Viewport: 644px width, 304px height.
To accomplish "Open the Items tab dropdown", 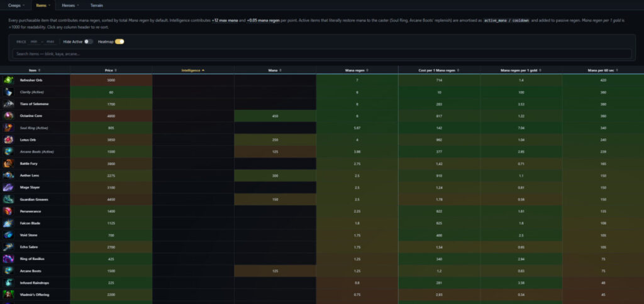I will pyautogui.click(x=43, y=5).
